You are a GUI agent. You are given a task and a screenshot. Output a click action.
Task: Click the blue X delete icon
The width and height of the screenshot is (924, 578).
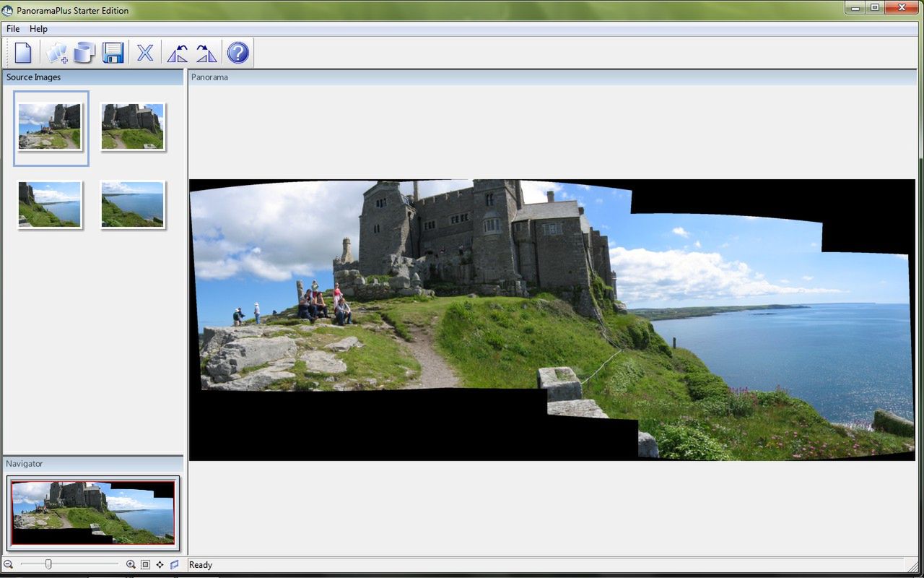(x=145, y=53)
